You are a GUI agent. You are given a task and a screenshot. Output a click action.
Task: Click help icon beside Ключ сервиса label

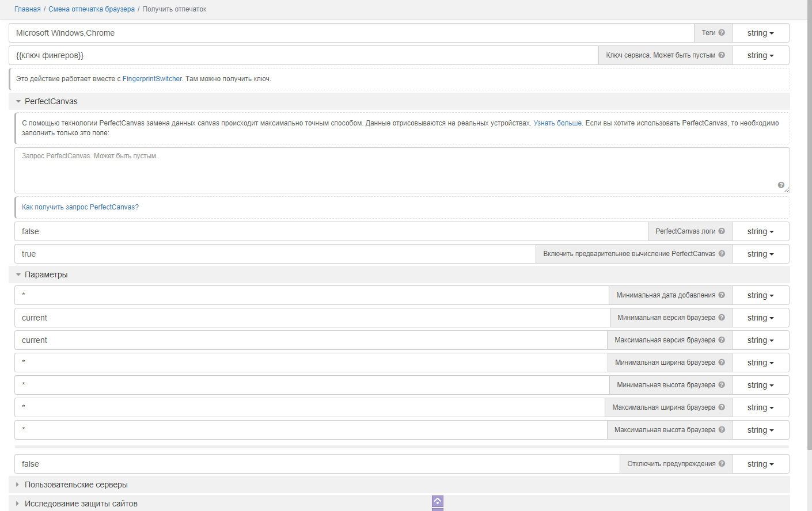(x=722, y=55)
